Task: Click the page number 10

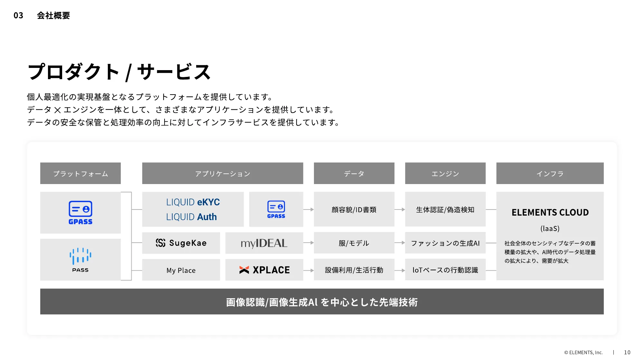Action: click(627, 352)
